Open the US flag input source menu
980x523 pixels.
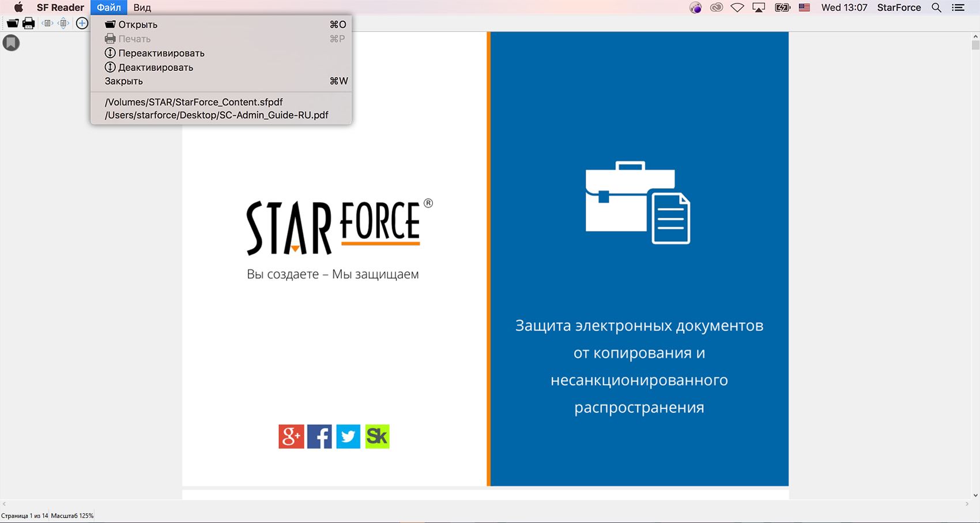[x=804, y=7]
